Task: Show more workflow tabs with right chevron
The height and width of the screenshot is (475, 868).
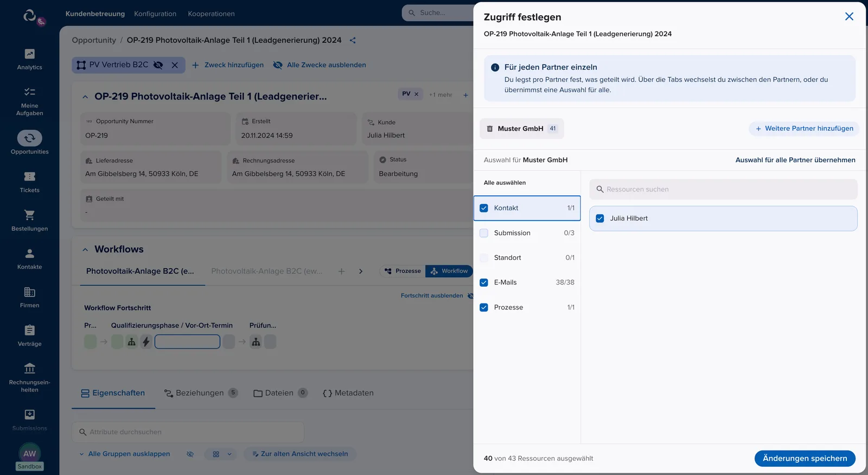Action: tap(361, 271)
